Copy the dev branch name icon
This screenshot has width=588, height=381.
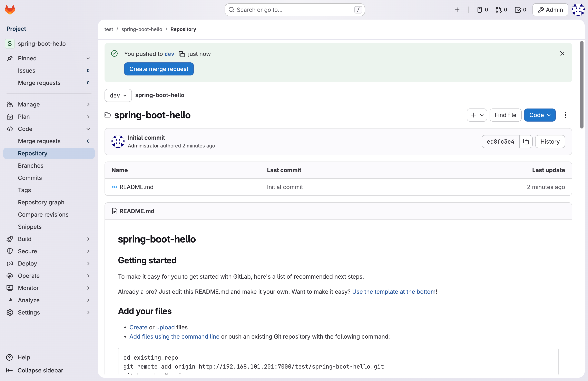click(182, 54)
